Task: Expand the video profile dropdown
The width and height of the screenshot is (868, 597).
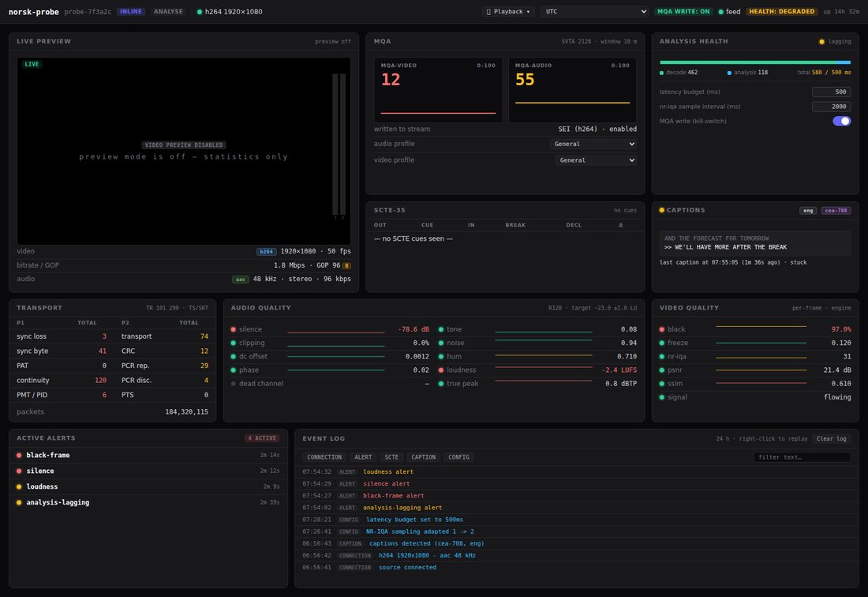Action: [596, 160]
